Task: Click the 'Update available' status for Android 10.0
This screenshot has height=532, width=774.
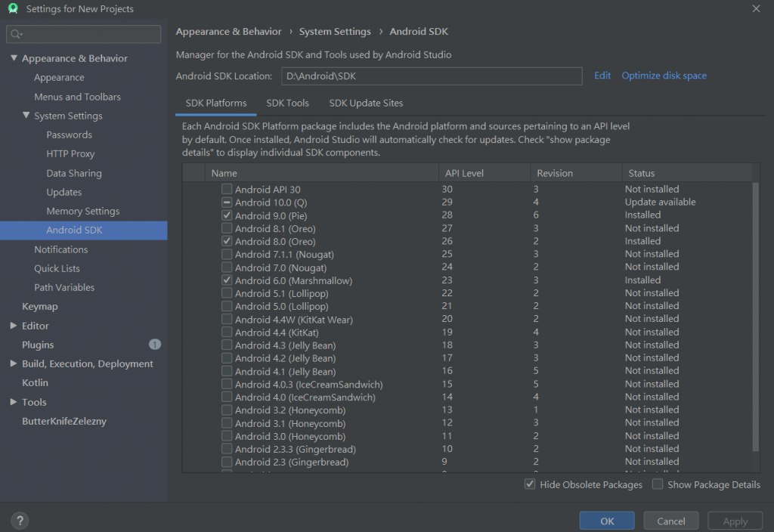Action: coord(660,202)
